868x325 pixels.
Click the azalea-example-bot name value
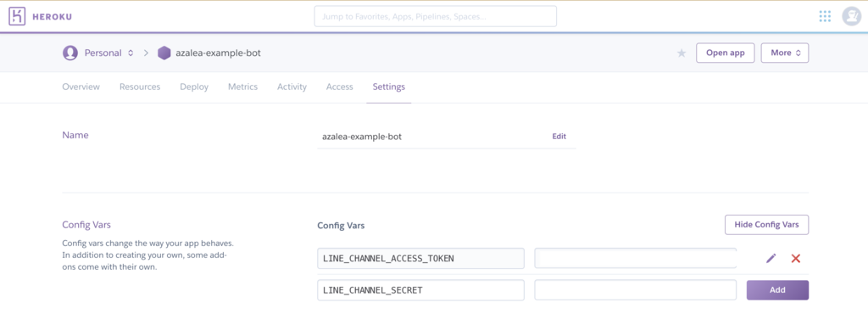361,137
